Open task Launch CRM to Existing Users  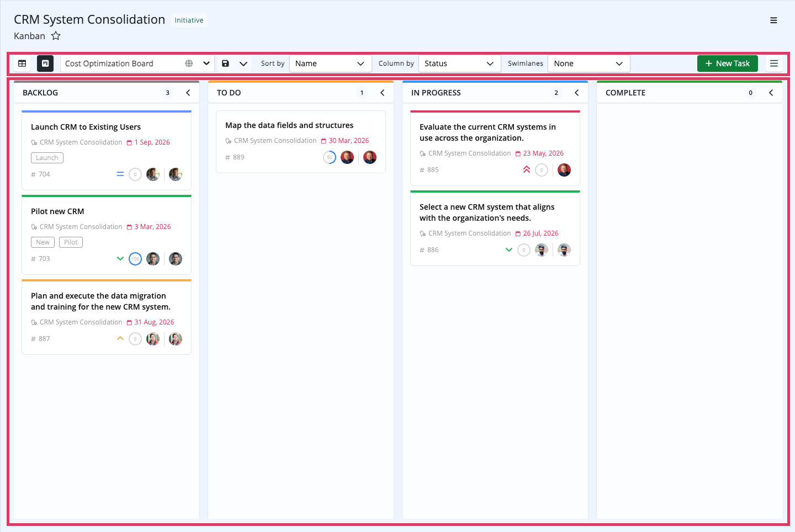pyautogui.click(x=86, y=127)
